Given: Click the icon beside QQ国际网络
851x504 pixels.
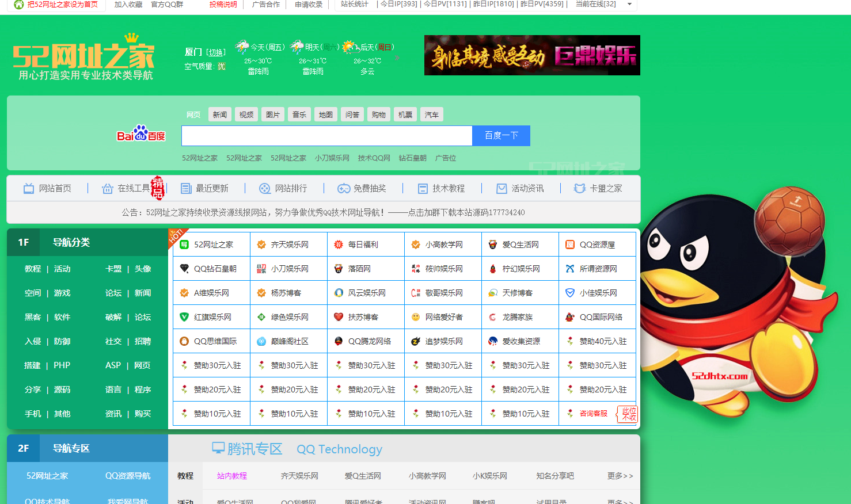Looking at the screenshot, I should [x=570, y=317].
